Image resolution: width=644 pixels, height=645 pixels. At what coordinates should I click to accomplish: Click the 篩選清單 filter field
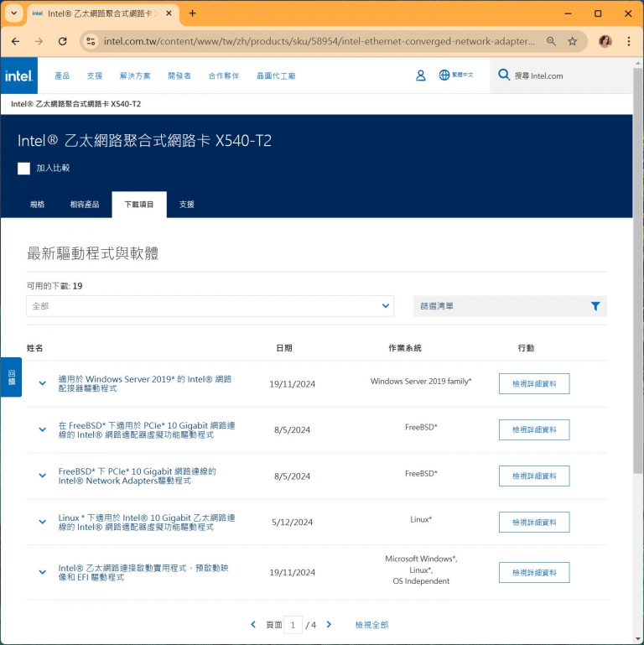point(510,306)
